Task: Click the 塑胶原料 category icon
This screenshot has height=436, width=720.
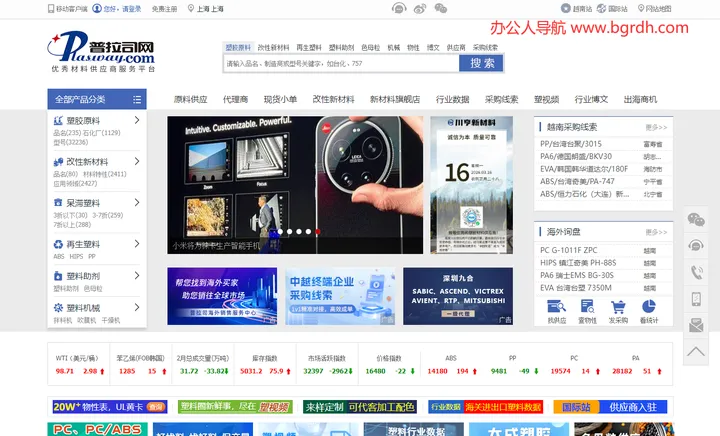Action: [58, 121]
